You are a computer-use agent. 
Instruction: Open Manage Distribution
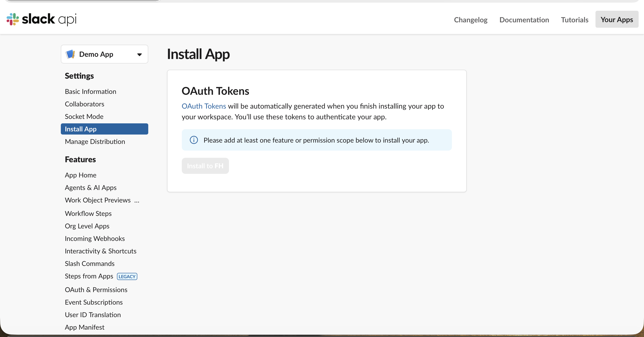(95, 141)
